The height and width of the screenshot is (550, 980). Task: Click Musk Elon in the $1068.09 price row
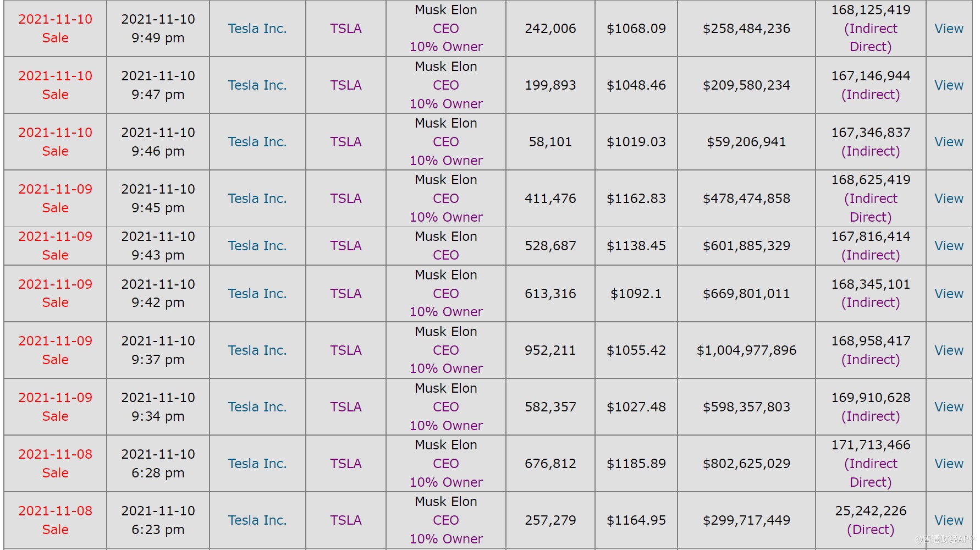445,10
